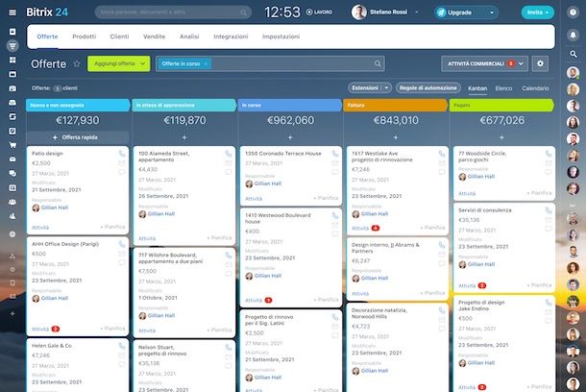Remove the Offerte in corso filter chip
Screen dimensions: 586x392
206,64
